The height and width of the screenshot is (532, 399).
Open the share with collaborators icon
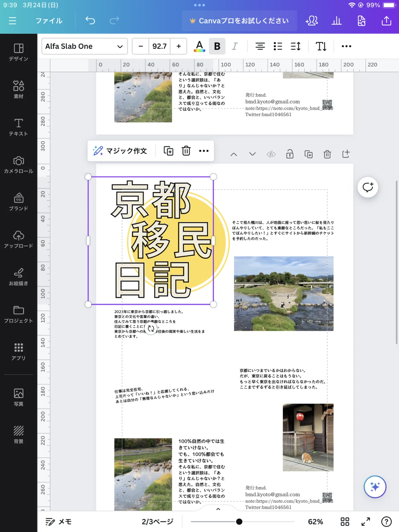tap(312, 21)
